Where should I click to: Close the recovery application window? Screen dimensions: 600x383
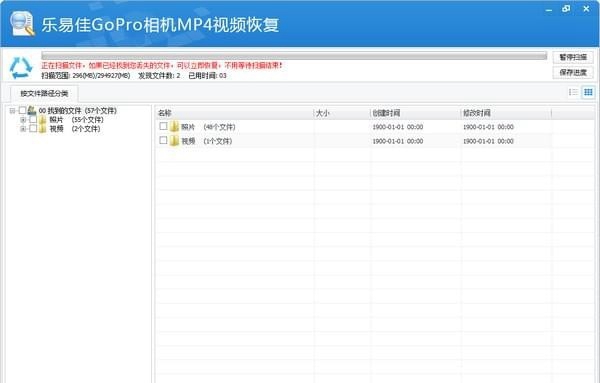586,9
